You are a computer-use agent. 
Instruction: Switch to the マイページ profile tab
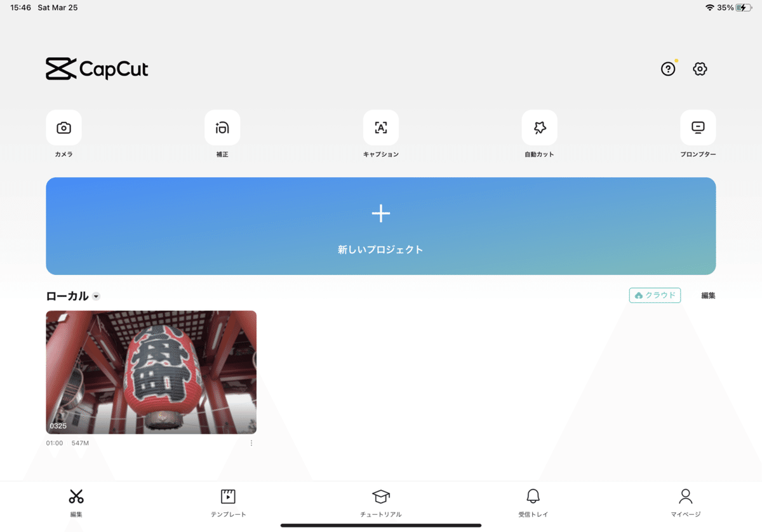click(686, 503)
